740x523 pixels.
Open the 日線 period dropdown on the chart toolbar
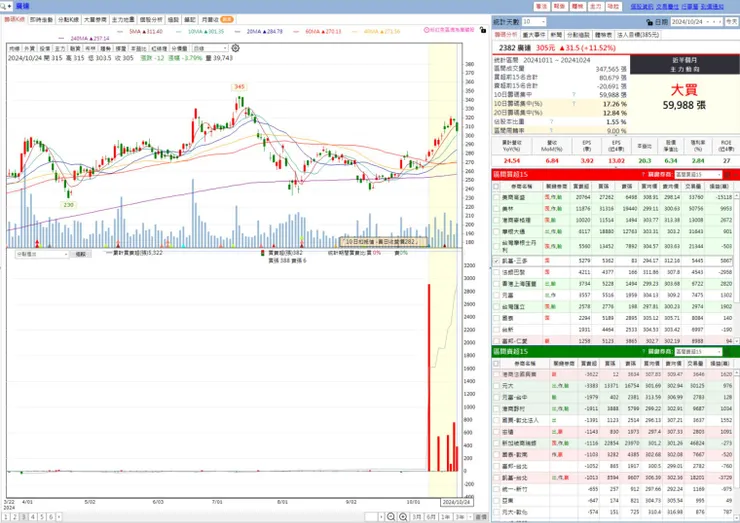210,48
